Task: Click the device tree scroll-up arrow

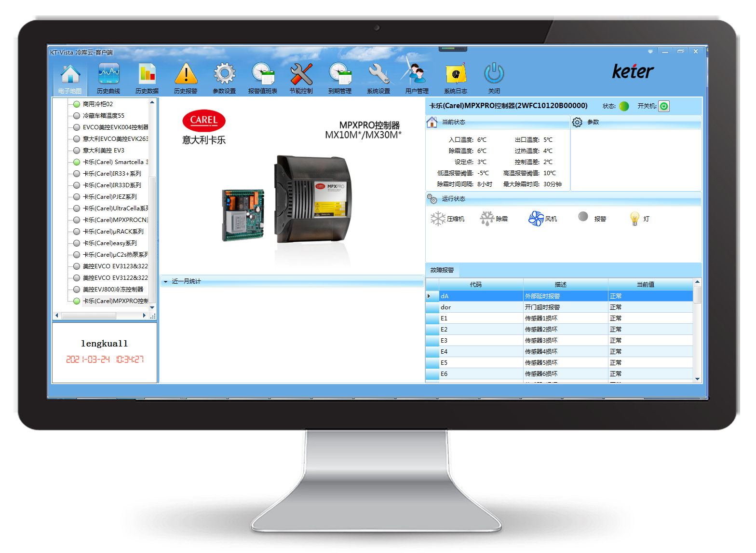Action: (152, 102)
